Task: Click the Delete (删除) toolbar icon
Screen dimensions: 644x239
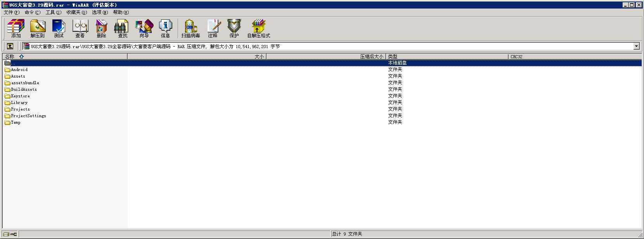Action: click(x=101, y=29)
